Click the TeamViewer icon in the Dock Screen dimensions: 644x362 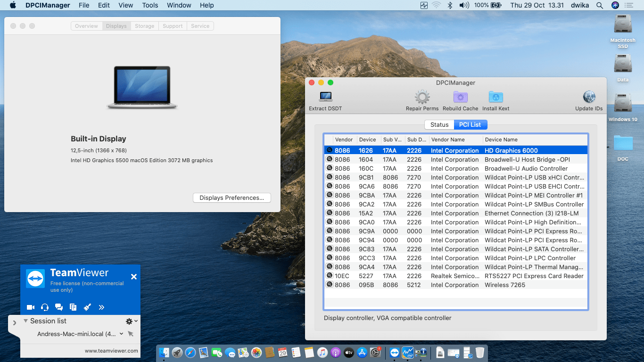[x=394, y=353]
